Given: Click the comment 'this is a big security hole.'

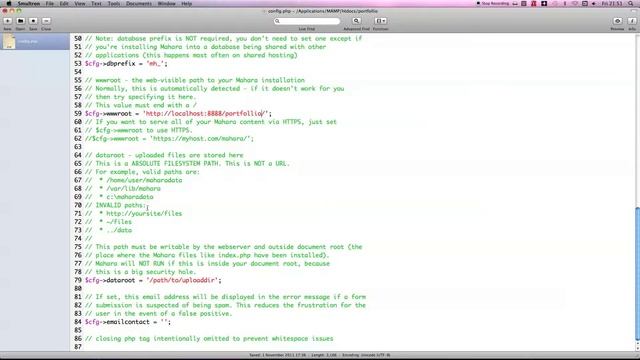Looking at the screenshot, I should 140,272.
